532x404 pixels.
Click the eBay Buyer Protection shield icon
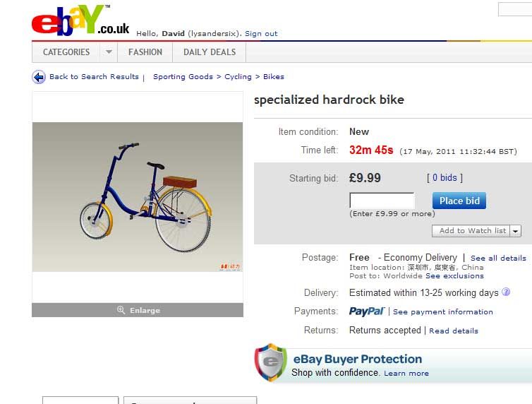(271, 362)
